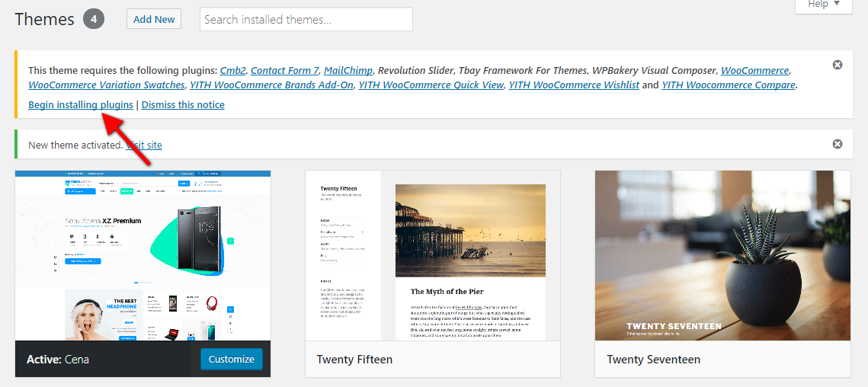Viewport: 868px width, 387px height.
Task: Open YITH Woocommerce Compare link
Action: pyautogui.click(x=729, y=85)
